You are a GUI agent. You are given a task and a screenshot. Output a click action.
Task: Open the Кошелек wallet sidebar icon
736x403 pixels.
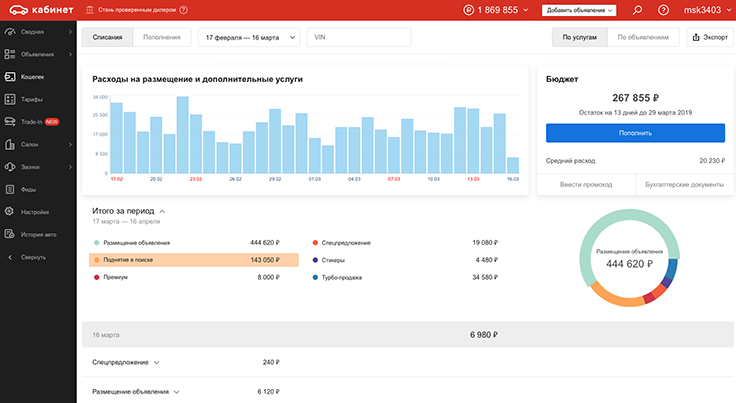click(x=10, y=76)
